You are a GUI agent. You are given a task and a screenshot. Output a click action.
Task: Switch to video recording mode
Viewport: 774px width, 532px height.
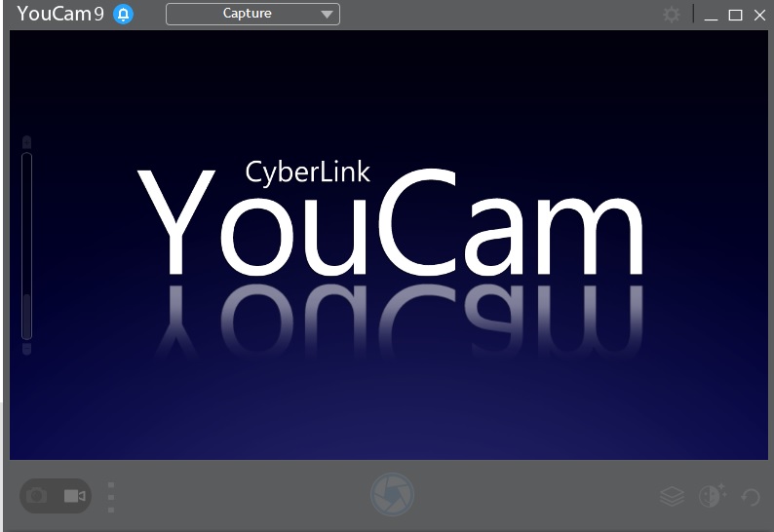(74, 496)
